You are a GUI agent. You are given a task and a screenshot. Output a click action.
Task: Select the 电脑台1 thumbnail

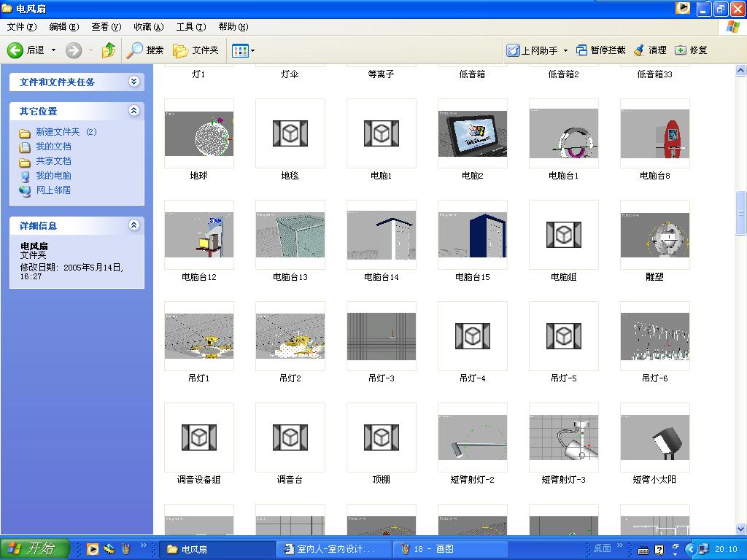pos(564,133)
